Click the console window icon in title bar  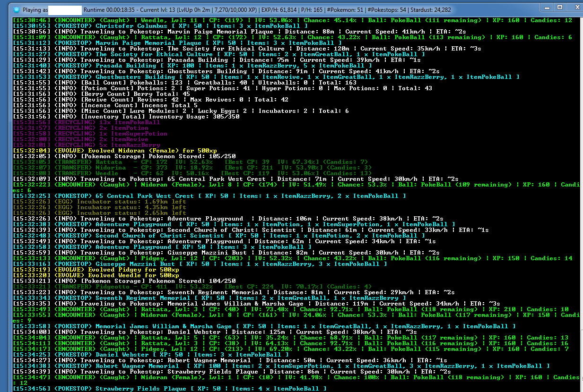tap(17, 9)
